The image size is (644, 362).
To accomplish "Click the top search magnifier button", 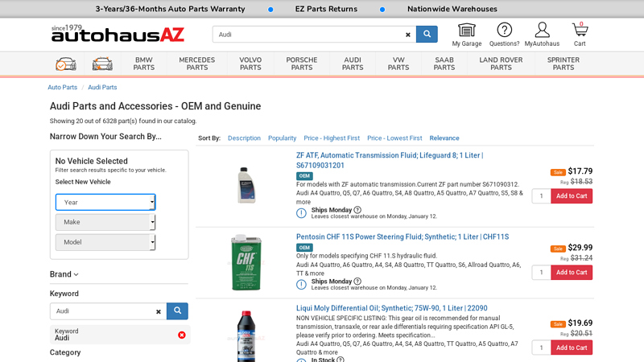I will (x=427, y=35).
